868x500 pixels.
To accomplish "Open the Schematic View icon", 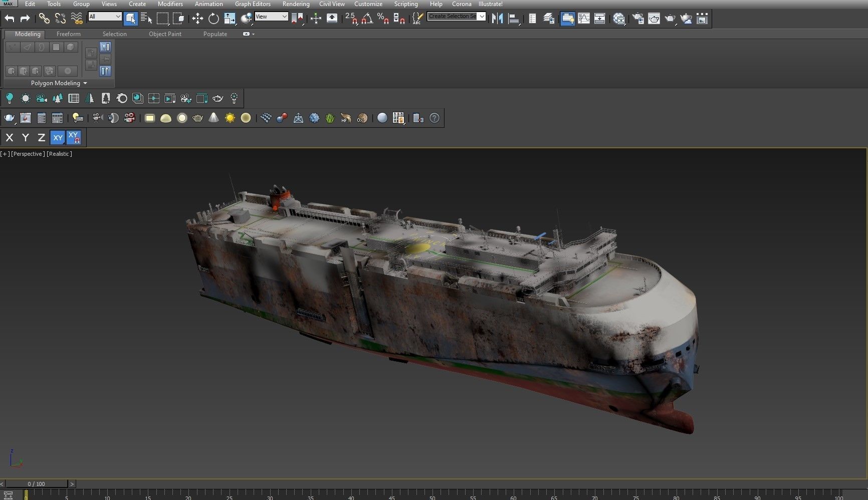I will tap(600, 19).
